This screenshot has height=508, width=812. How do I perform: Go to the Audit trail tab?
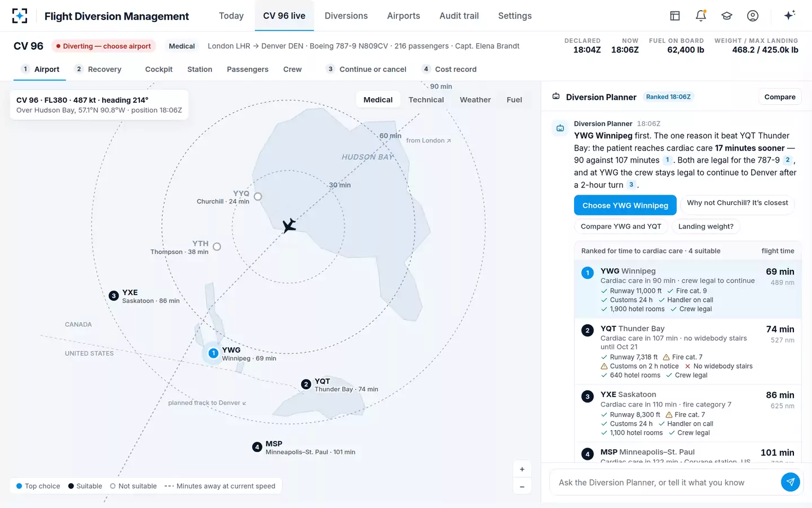[459, 16]
